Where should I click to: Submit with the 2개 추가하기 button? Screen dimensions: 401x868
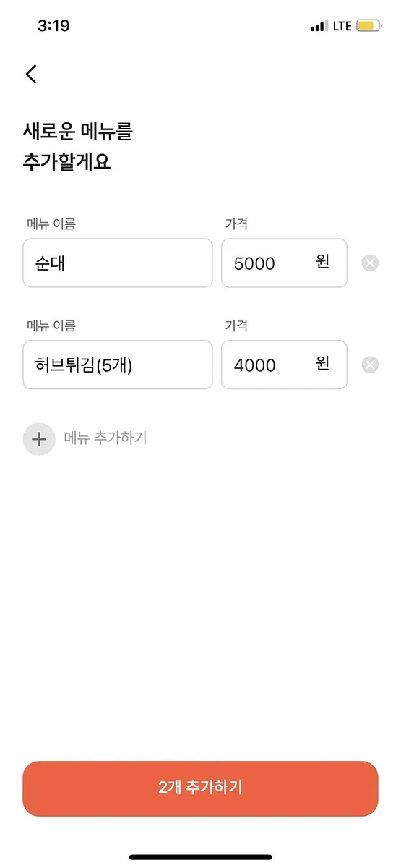click(200, 788)
